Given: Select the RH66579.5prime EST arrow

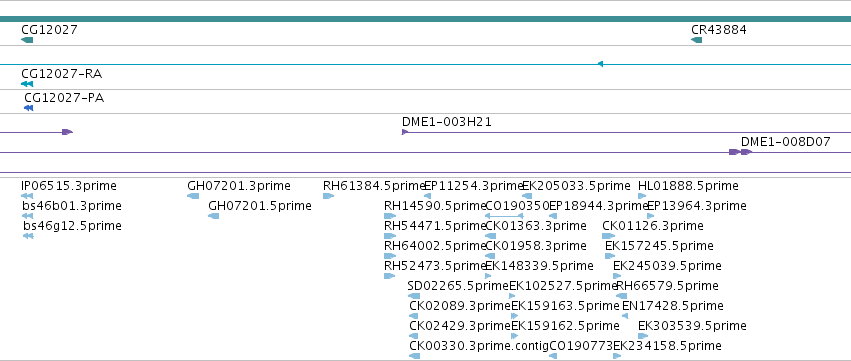Looking at the screenshot, I should tap(622, 296).
